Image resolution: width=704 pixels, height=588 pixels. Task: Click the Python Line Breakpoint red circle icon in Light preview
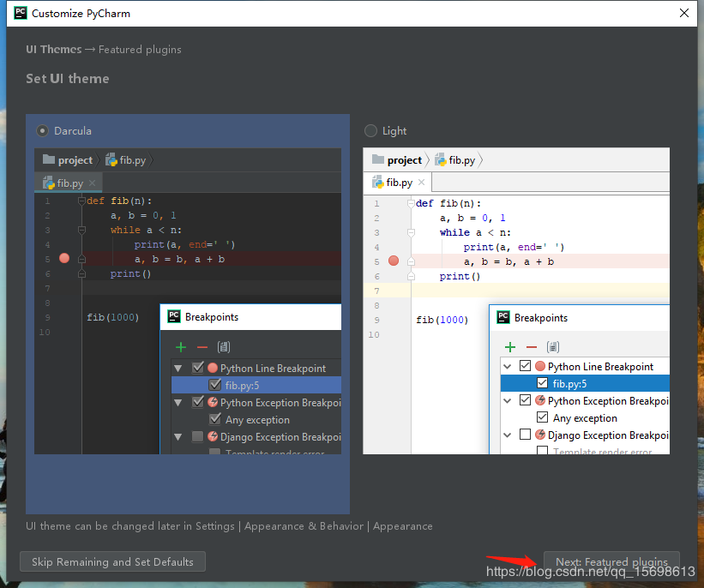coord(540,366)
